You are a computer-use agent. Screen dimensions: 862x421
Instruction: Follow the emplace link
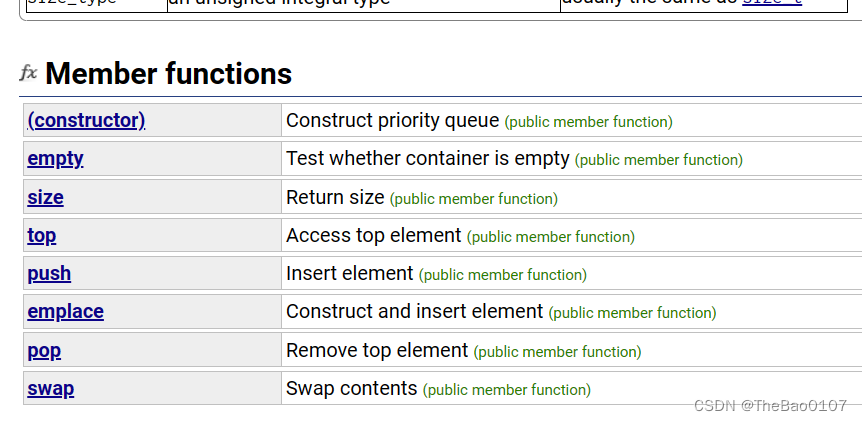[x=65, y=312]
